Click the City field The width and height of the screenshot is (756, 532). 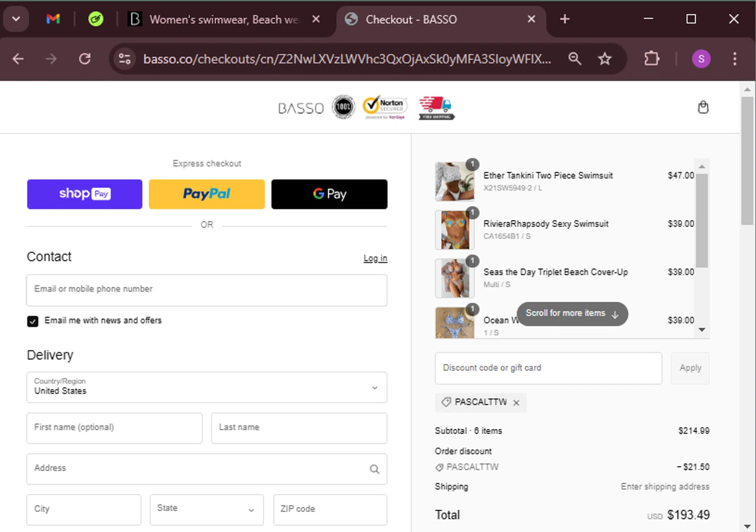point(84,510)
